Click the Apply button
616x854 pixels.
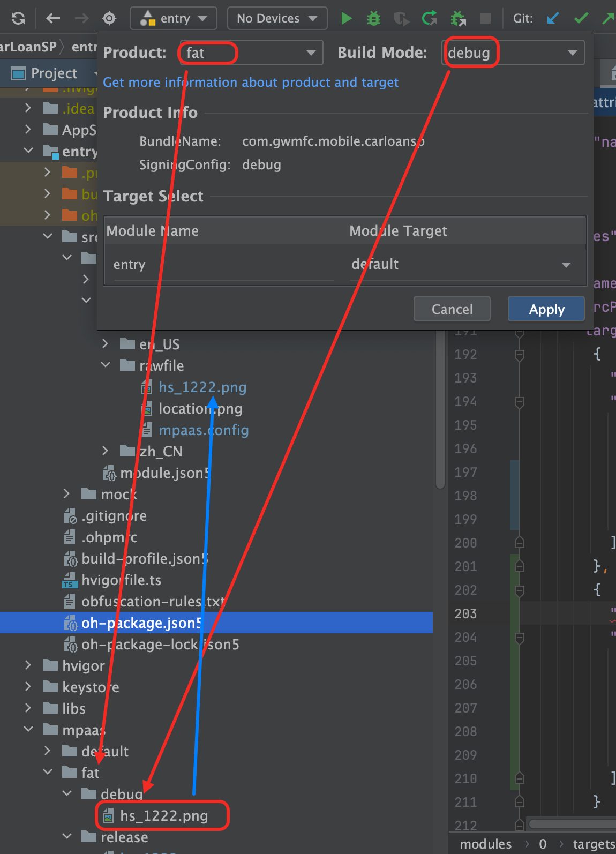546,309
